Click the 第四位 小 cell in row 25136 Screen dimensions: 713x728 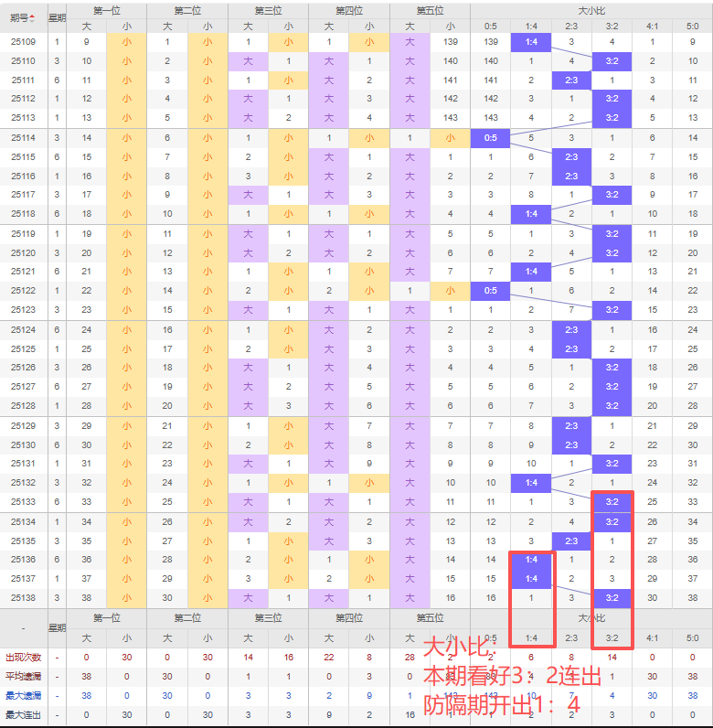[x=369, y=560]
